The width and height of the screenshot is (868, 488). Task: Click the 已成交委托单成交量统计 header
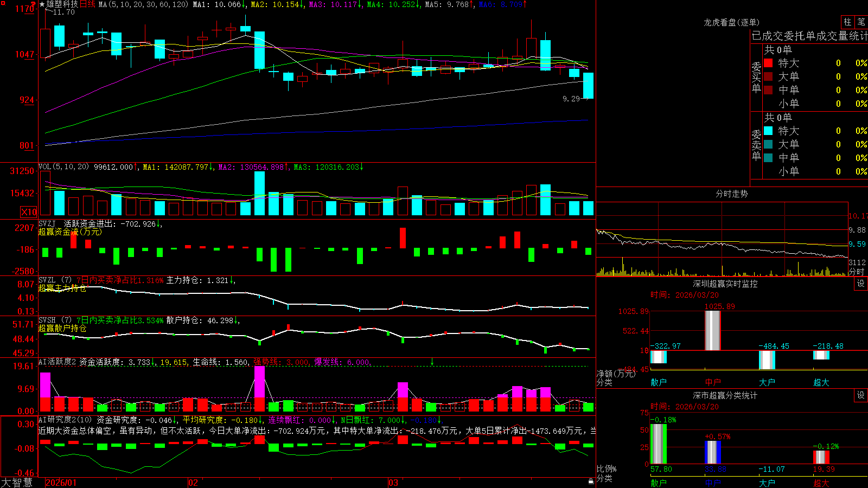pos(809,36)
